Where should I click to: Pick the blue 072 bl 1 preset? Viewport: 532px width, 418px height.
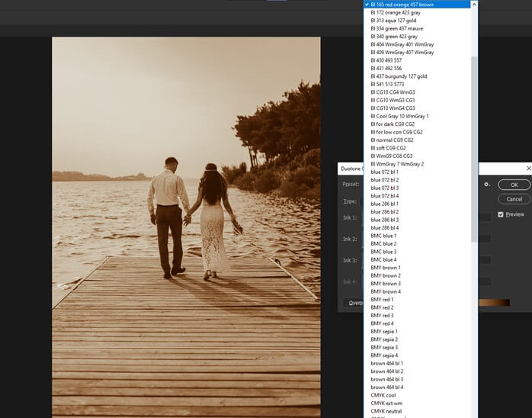click(x=385, y=172)
